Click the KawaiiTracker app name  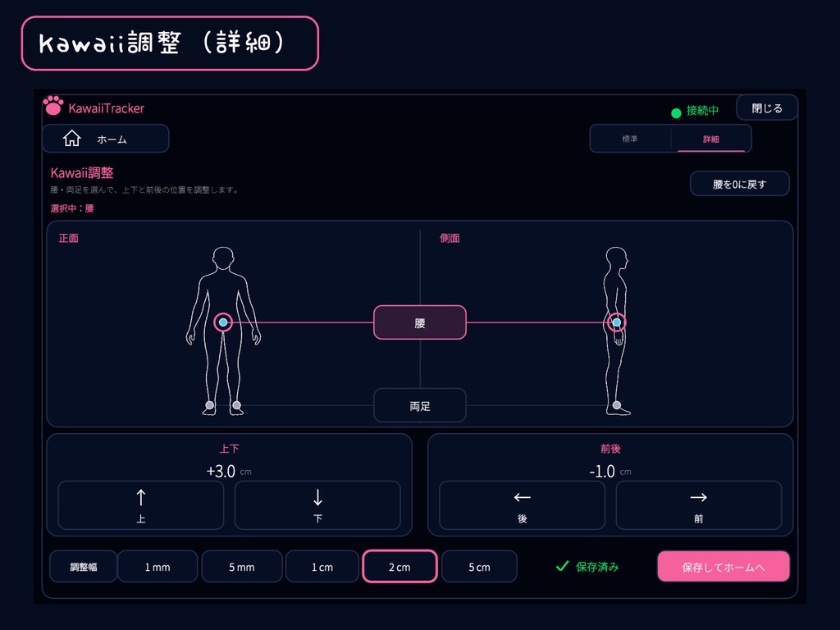[x=106, y=108]
